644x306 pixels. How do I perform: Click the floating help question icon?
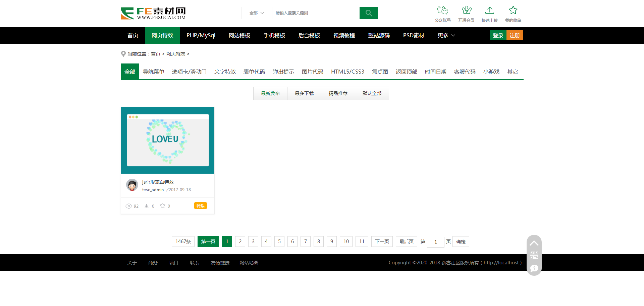534,268
